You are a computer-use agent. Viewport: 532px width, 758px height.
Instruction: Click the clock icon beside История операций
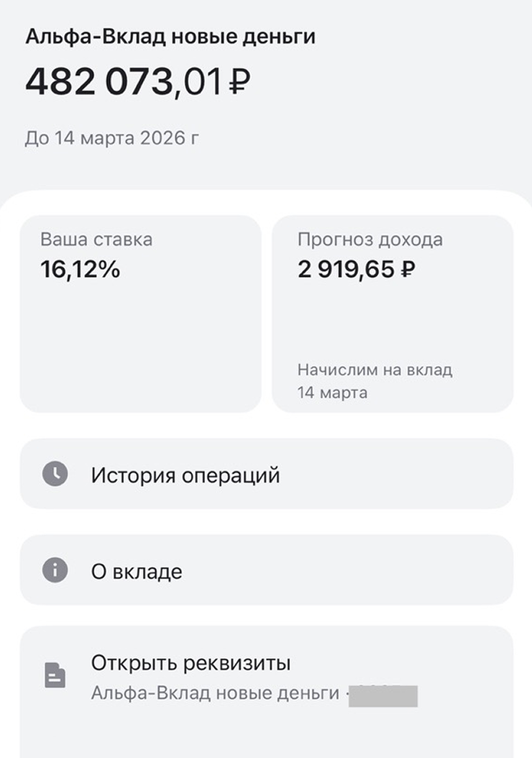(55, 474)
